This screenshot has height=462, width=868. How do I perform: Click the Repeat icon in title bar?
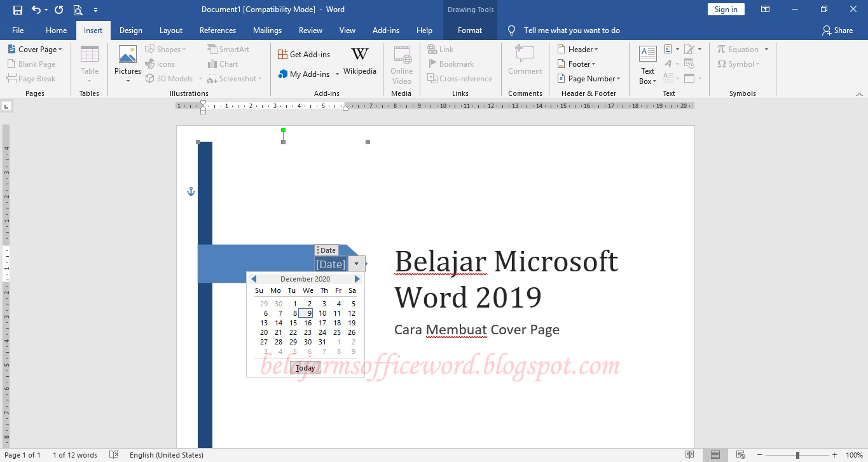59,10
